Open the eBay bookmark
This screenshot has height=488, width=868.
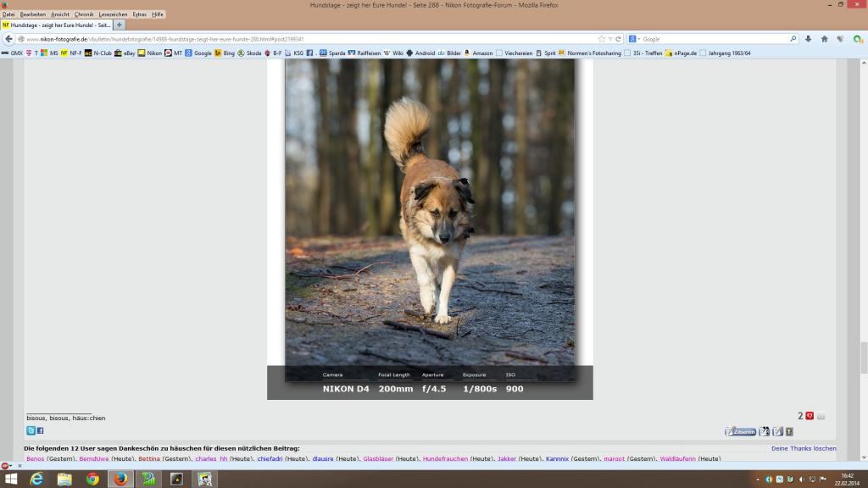coord(125,53)
